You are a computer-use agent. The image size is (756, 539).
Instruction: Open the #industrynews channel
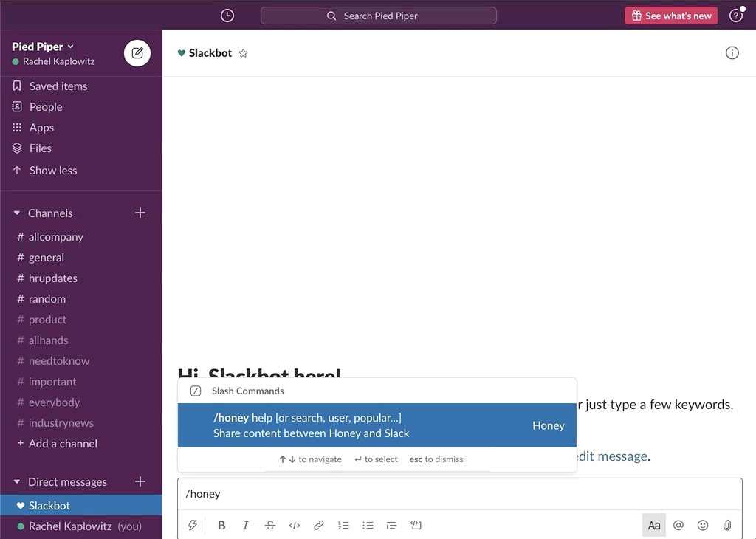(81, 423)
